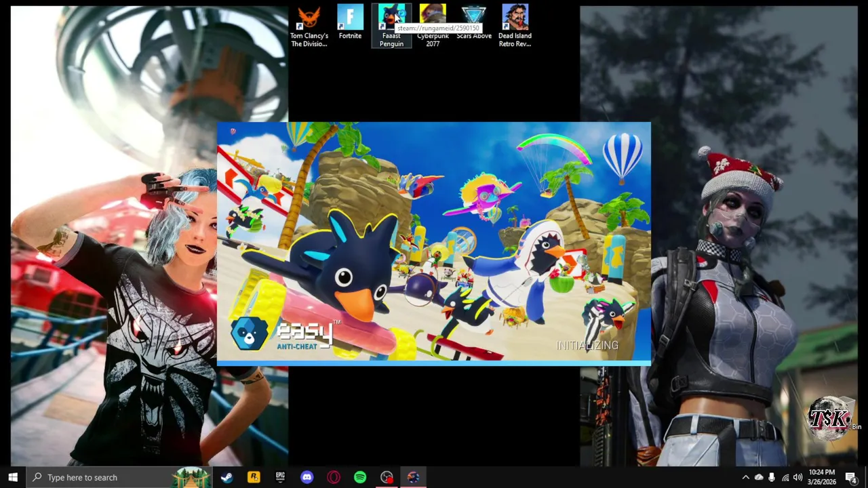Screen dimensions: 868x488
Task: Open the Cyberpunk 2077 desktop shortcut
Action: pyautogui.click(x=433, y=26)
